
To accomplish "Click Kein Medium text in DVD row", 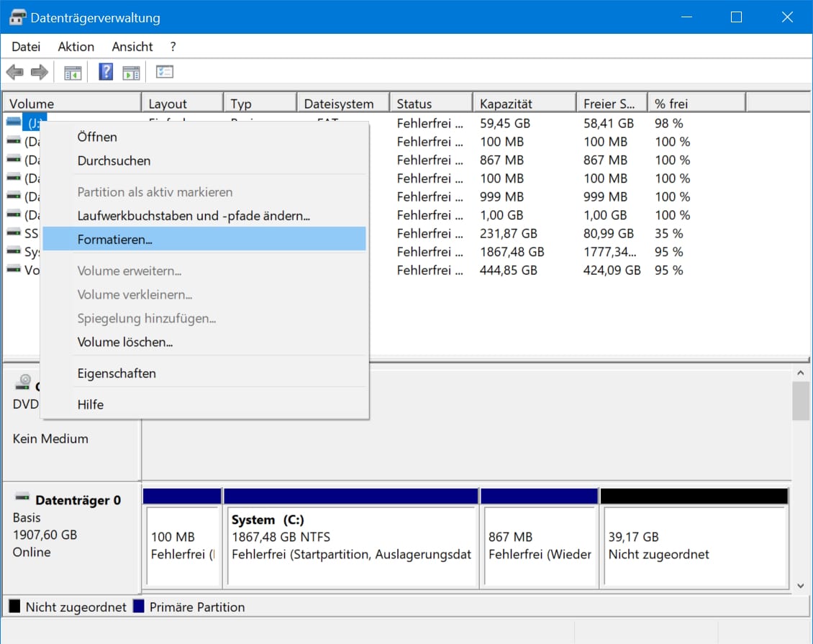I will [x=50, y=439].
